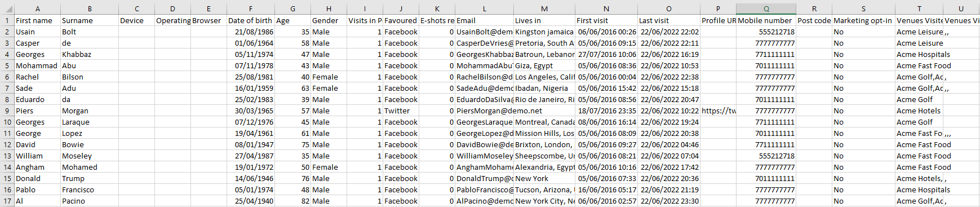Select the 'Marketing opt-in' header cell

(x=863, y=20)
